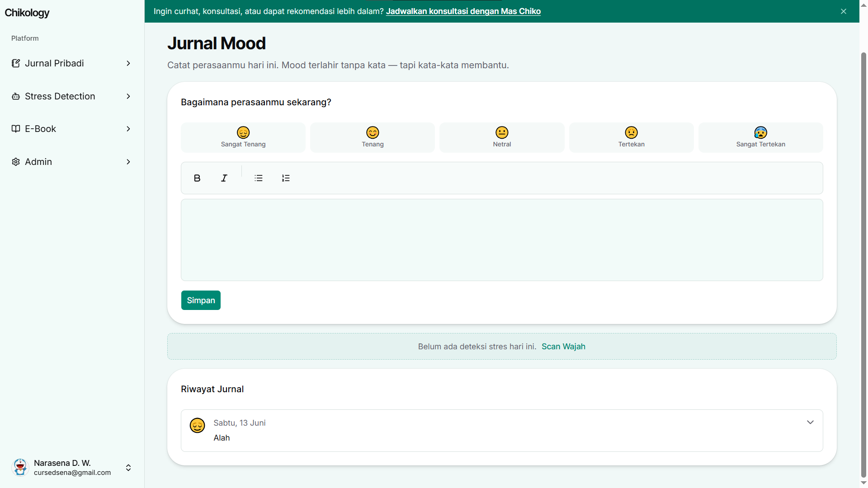Pick the Sangat Tertekan mood

click(761, 137)
